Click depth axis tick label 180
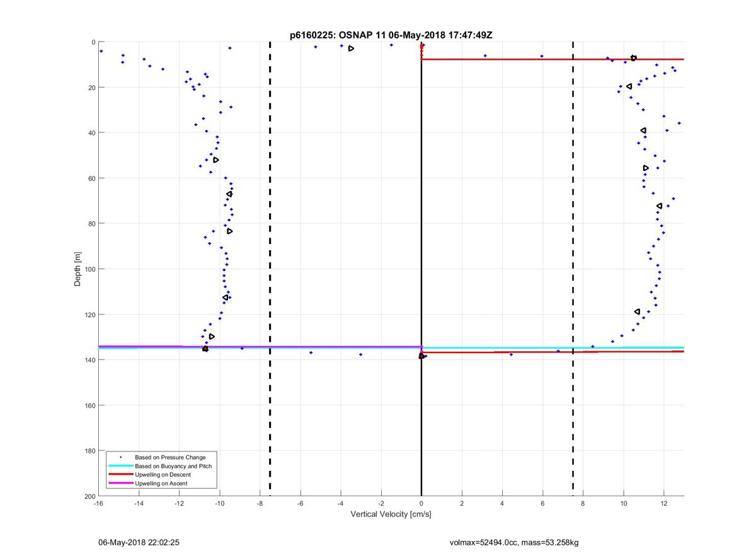Screen dimensions: 756x558 (x=89, y=451)
